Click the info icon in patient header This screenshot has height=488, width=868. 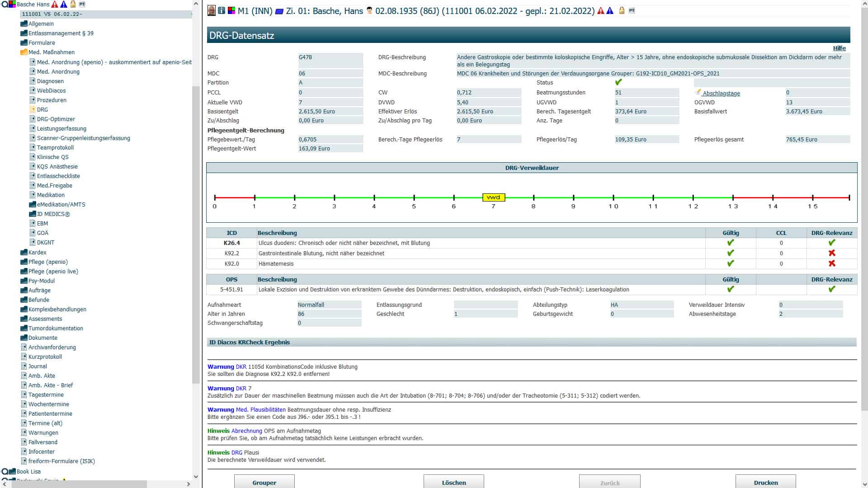[x=222, y=10]
